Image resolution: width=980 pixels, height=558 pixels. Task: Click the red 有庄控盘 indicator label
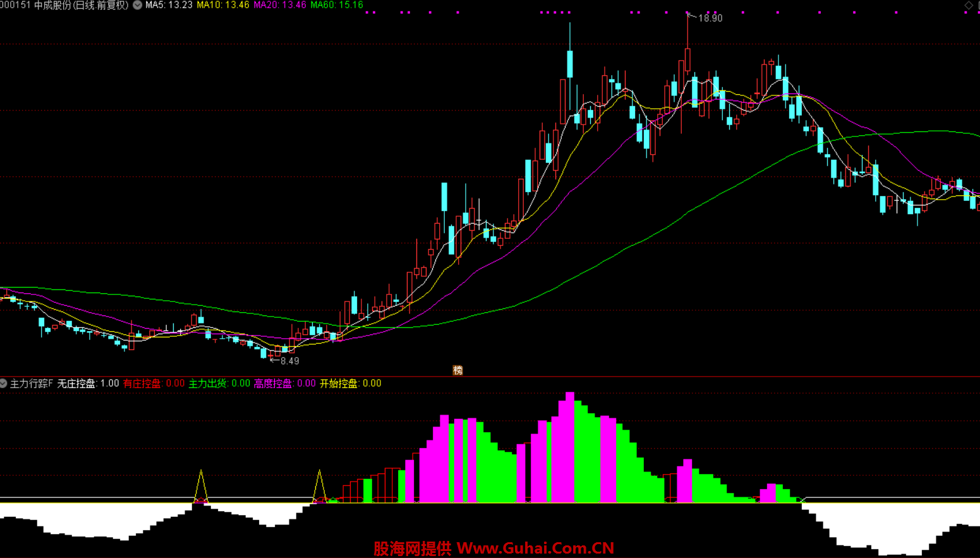point(154,384)
